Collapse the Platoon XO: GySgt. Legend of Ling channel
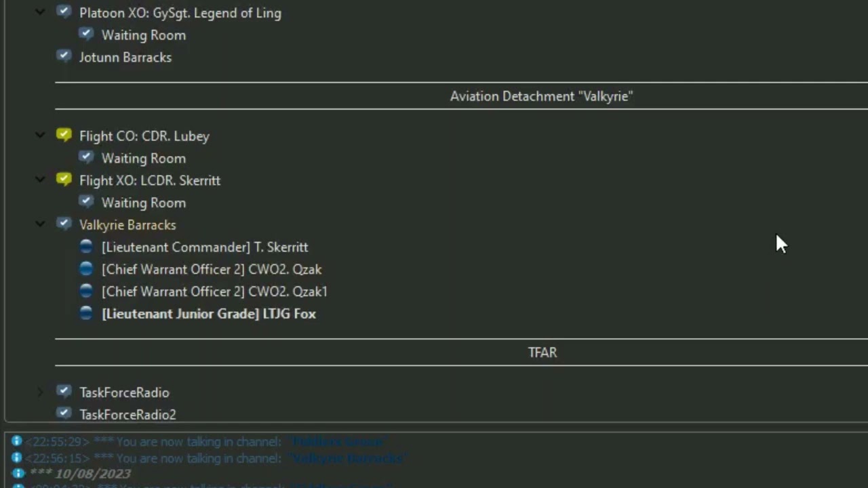The height and width of the screenshot is (488, 868). [40, 12]
